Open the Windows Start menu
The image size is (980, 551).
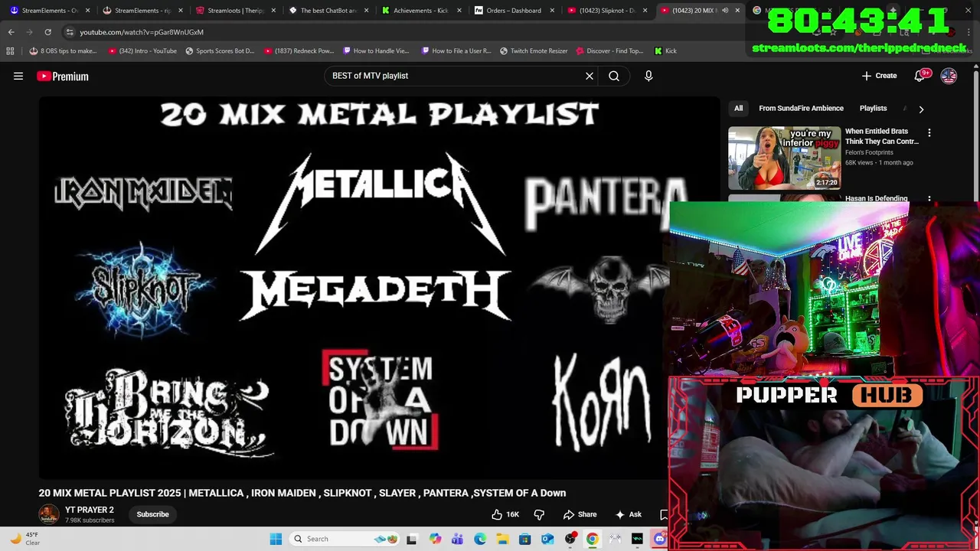point(276,539)
